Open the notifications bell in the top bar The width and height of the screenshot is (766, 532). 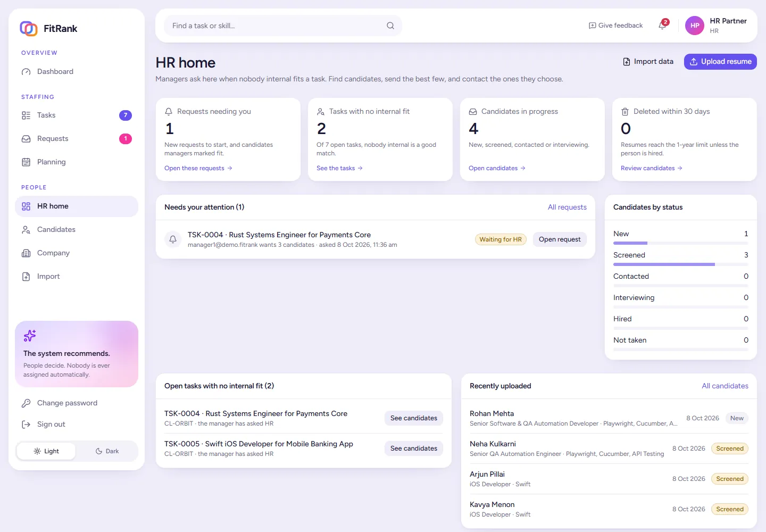pyautogui.click(x=663, y=25)
